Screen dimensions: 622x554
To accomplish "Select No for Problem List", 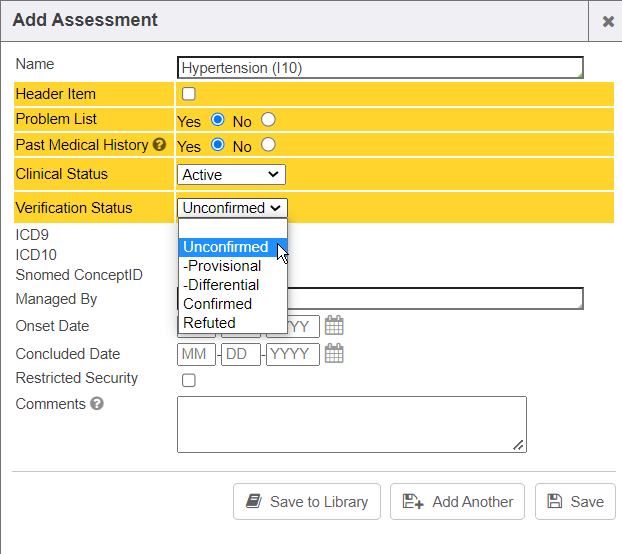I will (268, 120).
